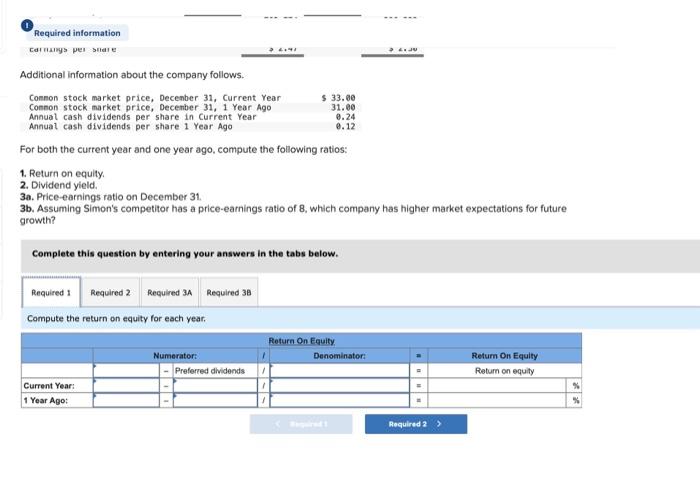This screenshot has width=700, height=487.
Task: Click the Return On Equity table title
Action: pyautogui.click(x=301, y=341)
